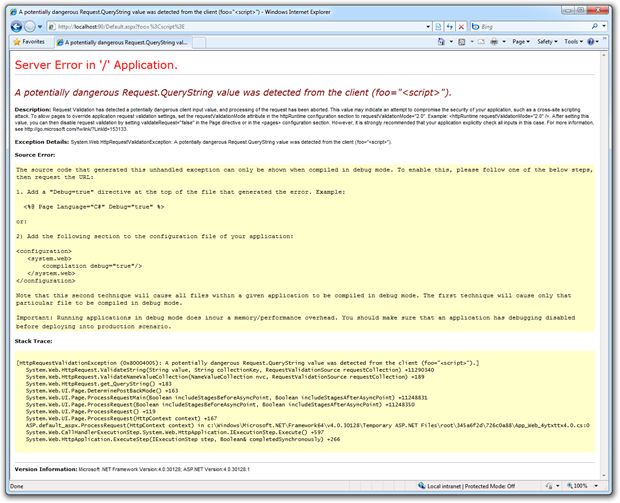The height and width of the screenshot is (503, 620).
Task: Click the 'Version Information:' label
Action: coord(45,469)
